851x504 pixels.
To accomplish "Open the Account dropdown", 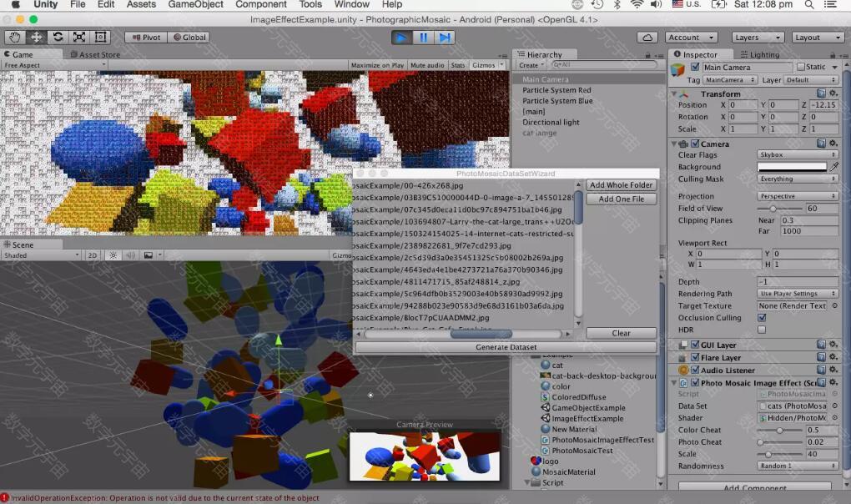I will pos(692,38).
